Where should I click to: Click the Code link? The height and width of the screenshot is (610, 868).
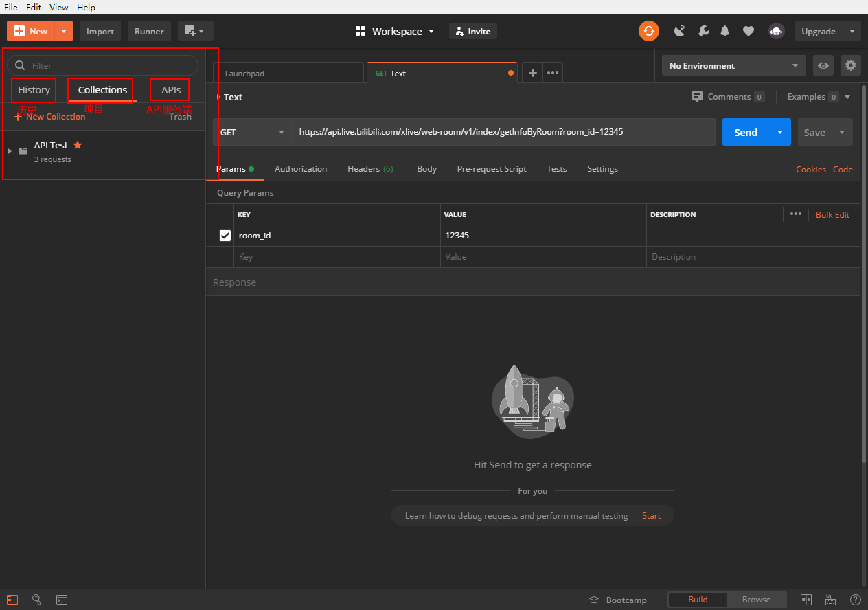point(843,169)
